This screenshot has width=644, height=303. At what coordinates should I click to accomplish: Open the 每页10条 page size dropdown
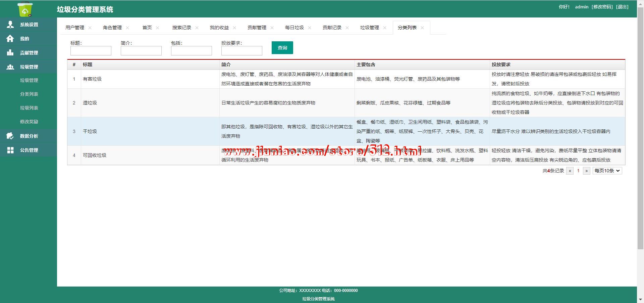(x=607, y=171)
